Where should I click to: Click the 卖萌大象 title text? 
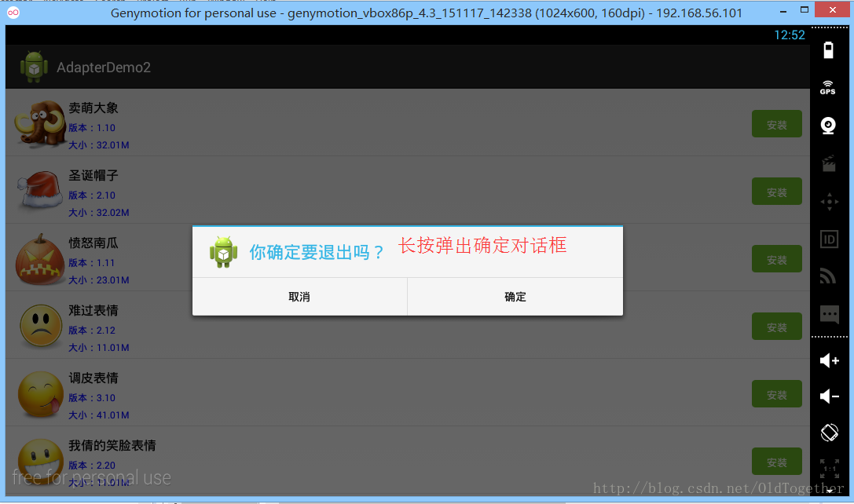93,108
